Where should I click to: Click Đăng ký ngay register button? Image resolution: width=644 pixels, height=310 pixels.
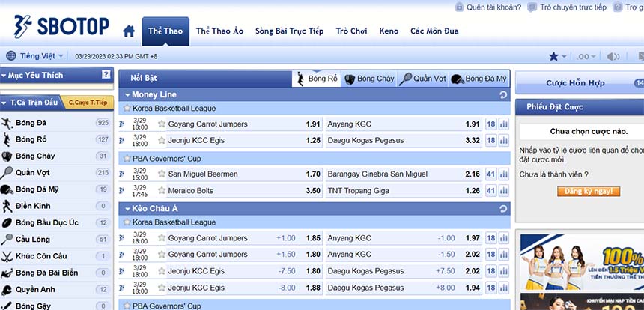point(589,192)
